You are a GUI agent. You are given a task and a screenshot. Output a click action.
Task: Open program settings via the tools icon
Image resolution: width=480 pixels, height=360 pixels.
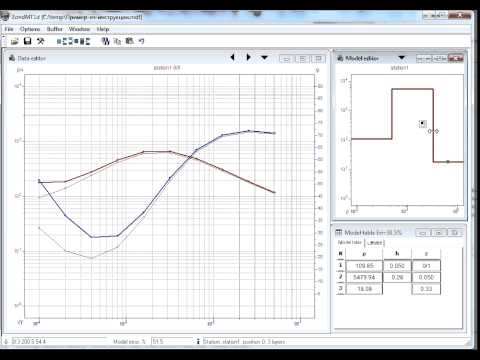[x=41, y=41]
